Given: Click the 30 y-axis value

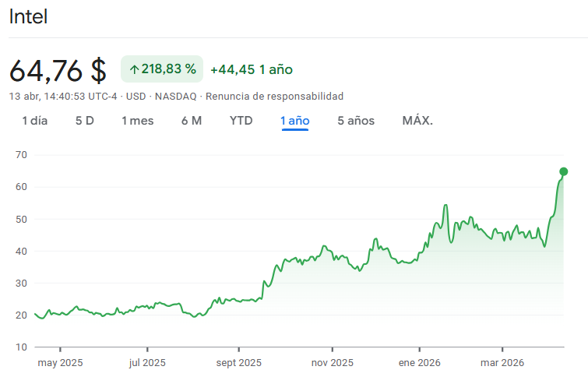Looking at the screenshot, I should pos(21,284).
